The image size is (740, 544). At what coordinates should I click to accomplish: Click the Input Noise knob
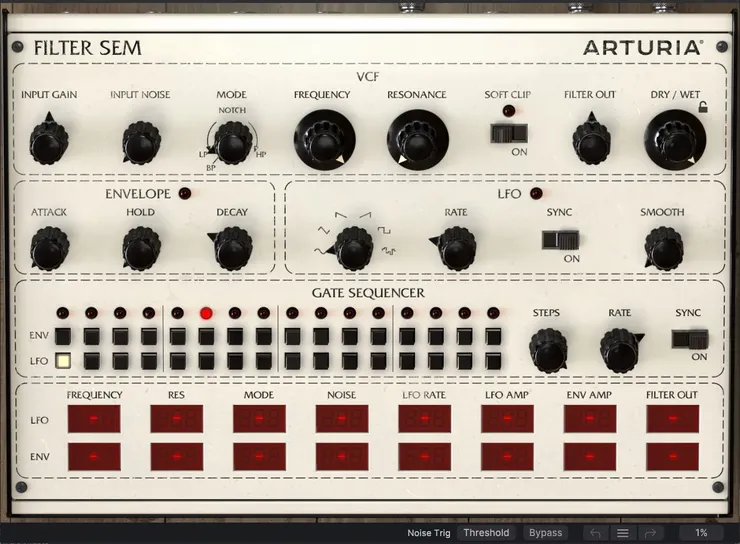coord(141,142)
